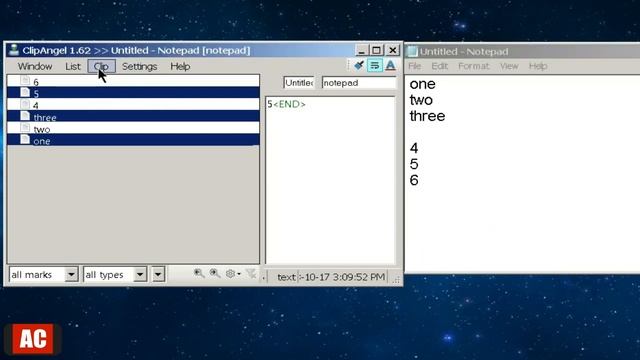
Task: Open Notepad's Help menu
Action: point(538,66)
